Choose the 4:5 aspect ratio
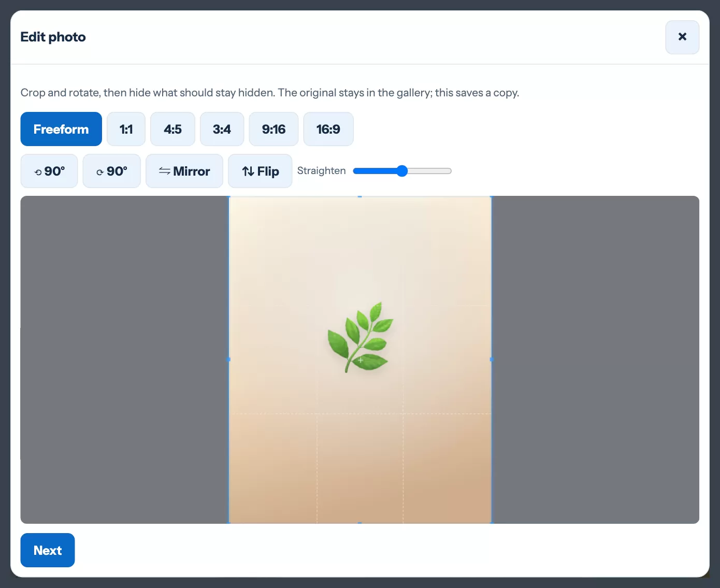This screenshot has height=588, width=720. 172,129
